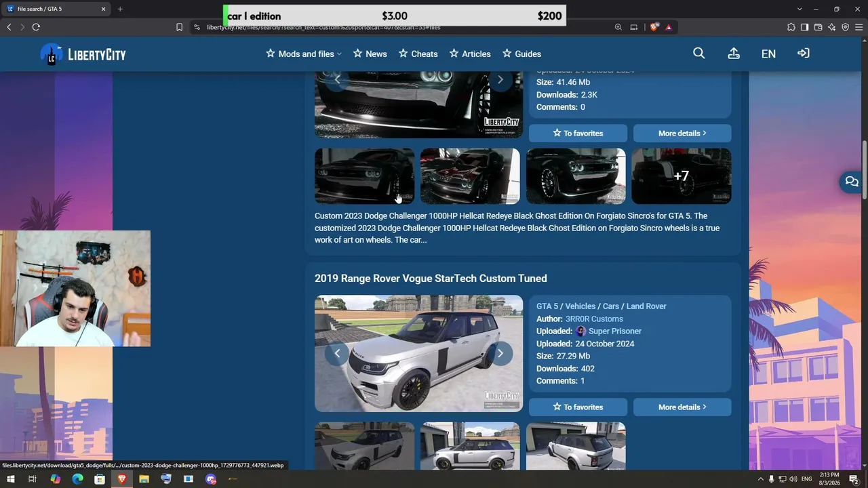Image resolution: width=868 pixels, height=488 pixels.
Task: Open the 2019 Range Rover Vogue StarTech title
Action: [431, 279]
